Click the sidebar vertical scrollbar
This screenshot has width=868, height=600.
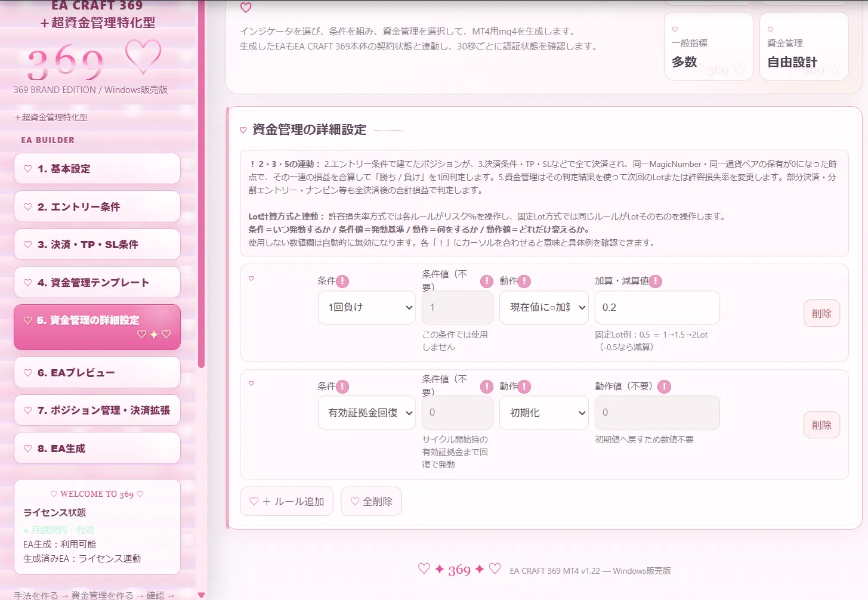202,185
